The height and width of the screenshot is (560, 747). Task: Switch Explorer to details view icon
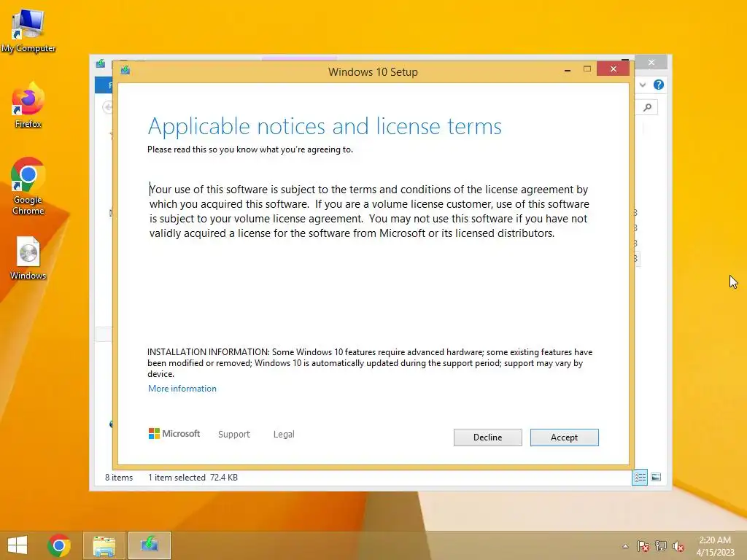[x=640, y=477]
